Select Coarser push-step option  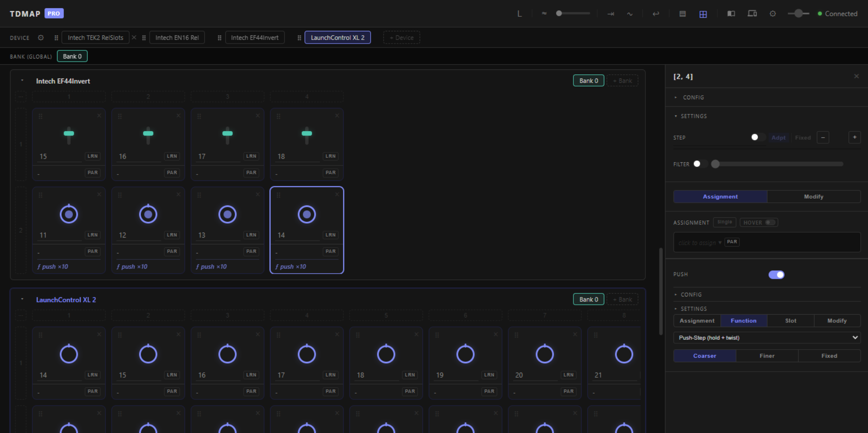coord(704,356)
